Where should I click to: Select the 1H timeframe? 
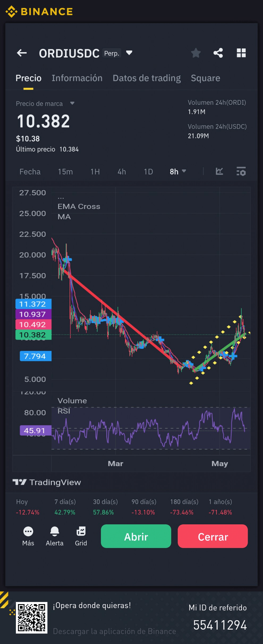click(x=95, y=172)
